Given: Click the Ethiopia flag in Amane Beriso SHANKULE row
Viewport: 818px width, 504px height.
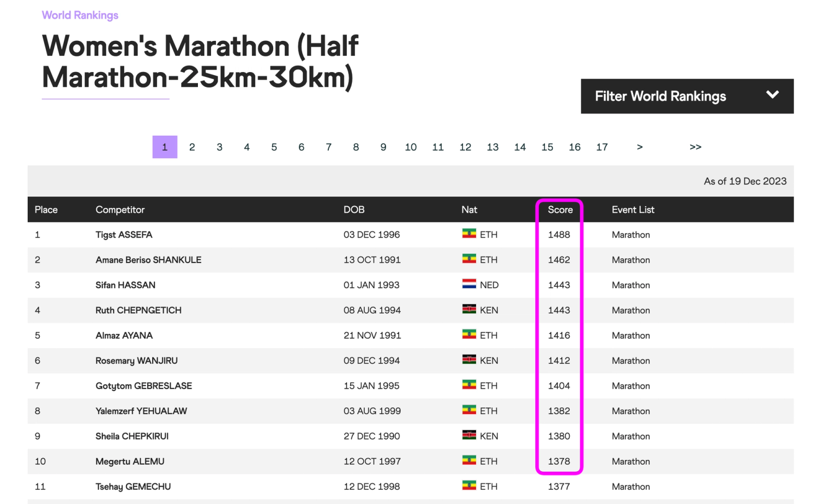Looking at the screenshot, I should [469, 259].
